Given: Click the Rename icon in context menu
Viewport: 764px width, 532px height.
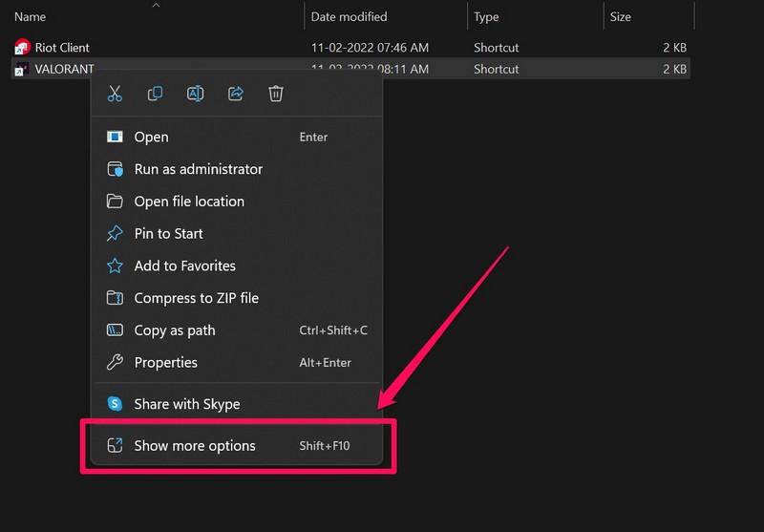Looking at the screenshot, I should (195, 94).
